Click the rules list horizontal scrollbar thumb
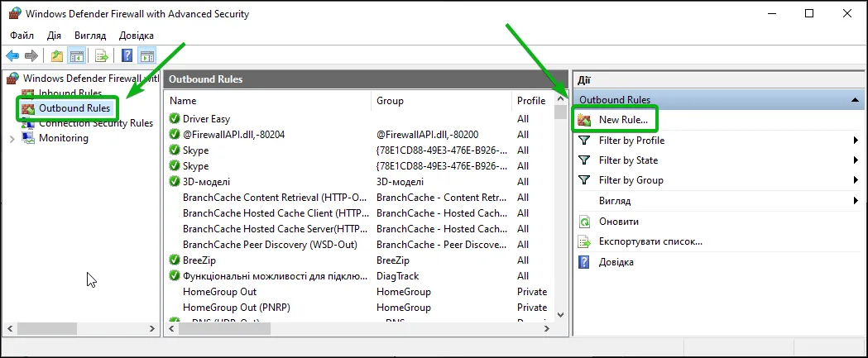 [224, 328]
